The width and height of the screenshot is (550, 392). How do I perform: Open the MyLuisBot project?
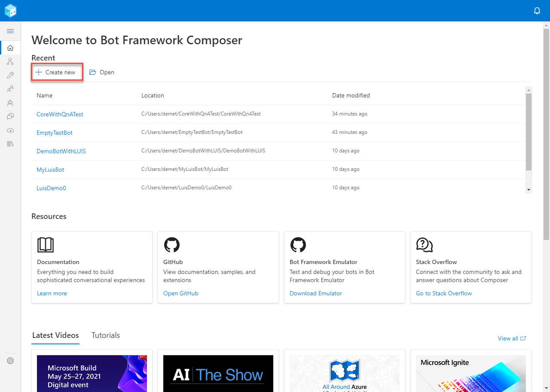click(x=50, y=170)
